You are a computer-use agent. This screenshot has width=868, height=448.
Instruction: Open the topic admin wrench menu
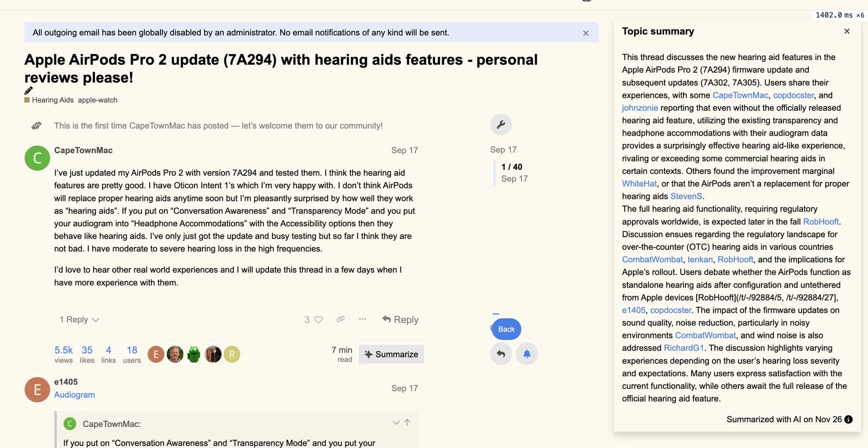(x=501, y=125)
